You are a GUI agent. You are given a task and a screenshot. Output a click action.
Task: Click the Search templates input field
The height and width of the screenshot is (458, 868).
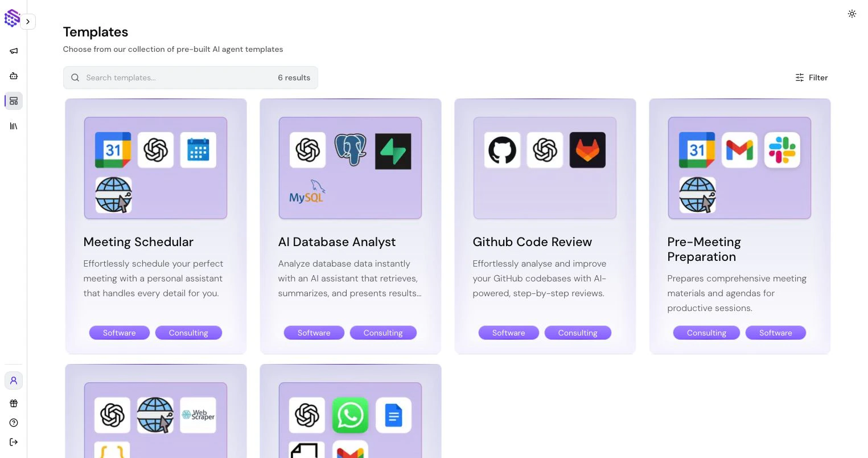click(x=191, y=77)
